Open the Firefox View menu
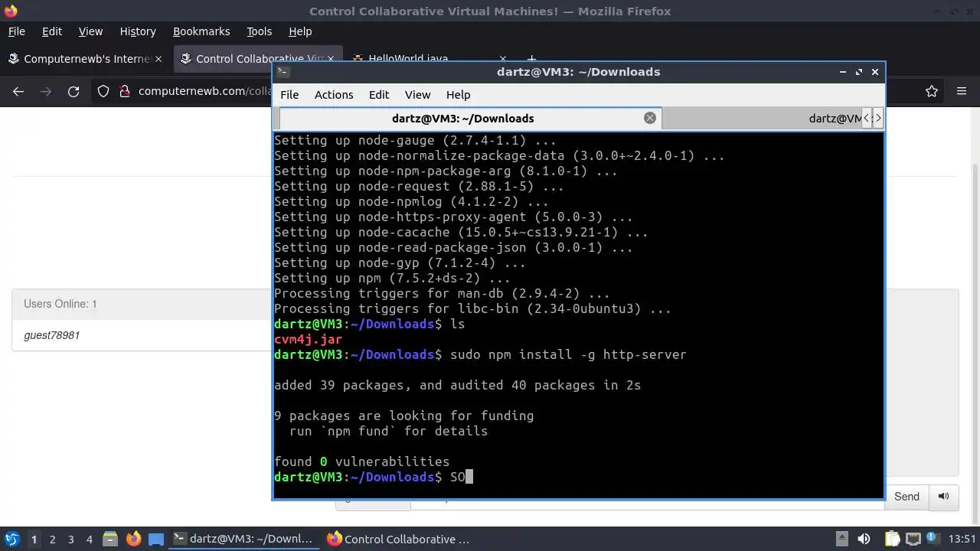The width and height of the screenshot is (980, 551). click(x=90, y=31)
